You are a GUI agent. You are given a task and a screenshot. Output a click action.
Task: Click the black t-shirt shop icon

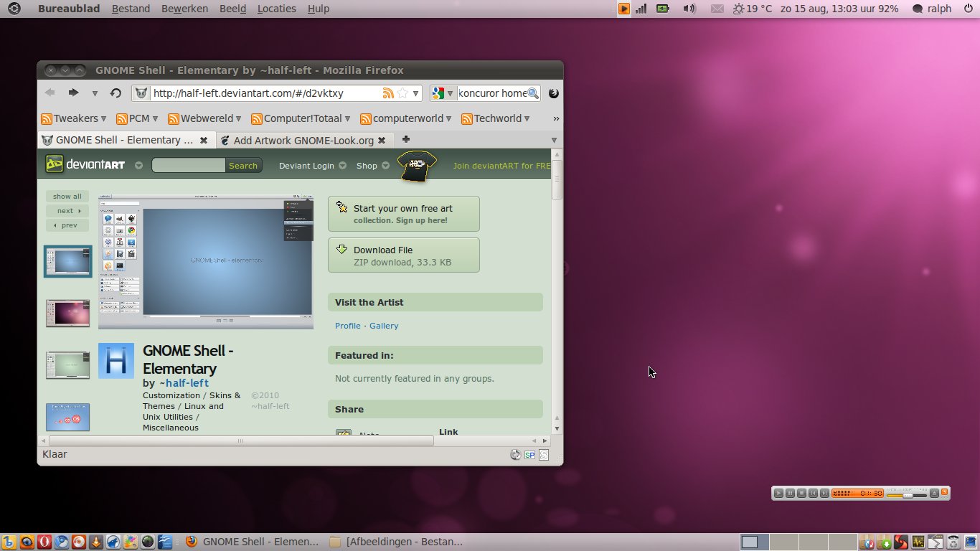[418, 166]
